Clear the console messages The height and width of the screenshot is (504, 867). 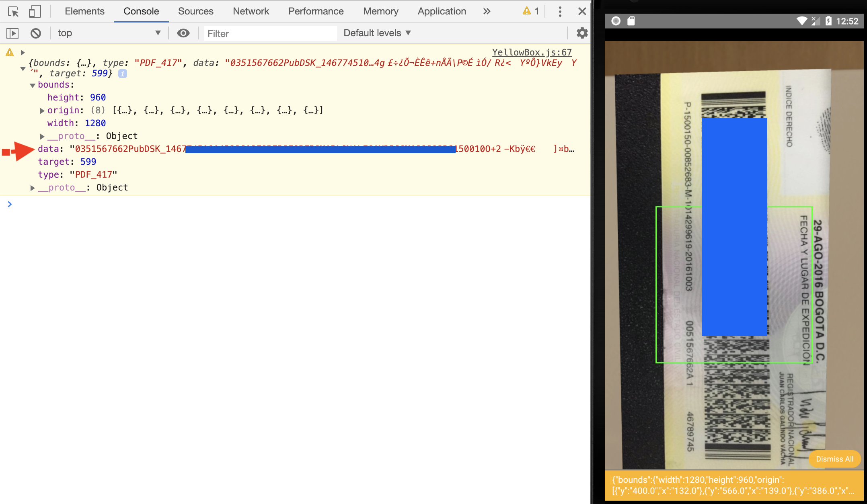coord(35,33)
